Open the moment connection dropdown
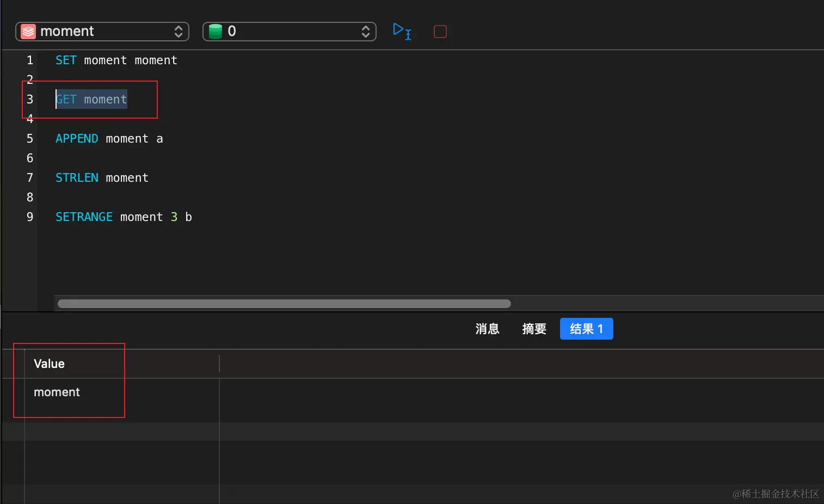This screenshot has width=824, height=504. click(102, 32)
